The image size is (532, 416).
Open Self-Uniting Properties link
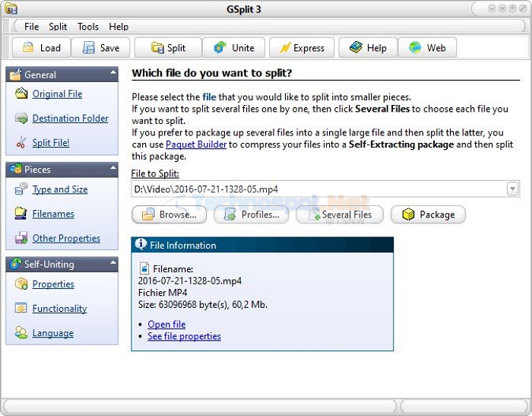coord(53,284)
